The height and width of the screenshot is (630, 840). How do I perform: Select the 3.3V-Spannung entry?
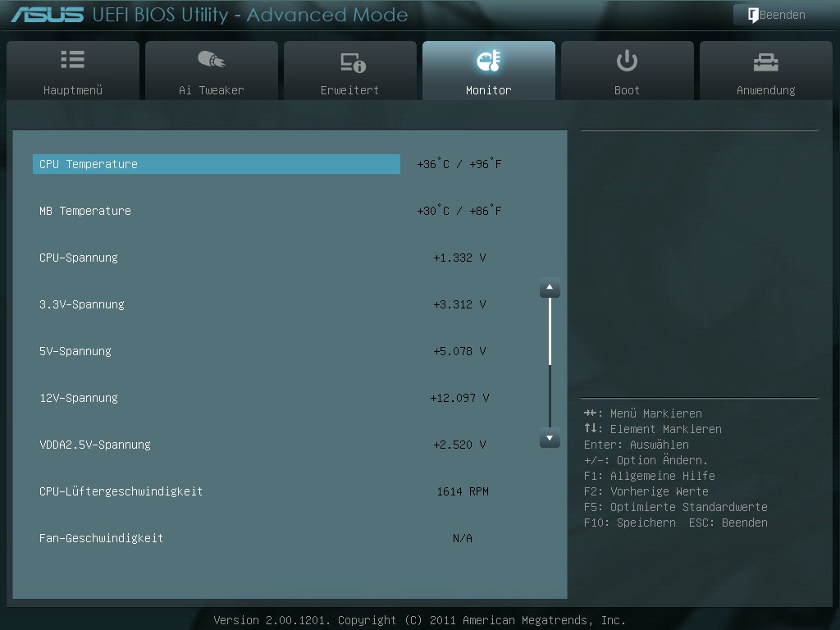(82, 304)
